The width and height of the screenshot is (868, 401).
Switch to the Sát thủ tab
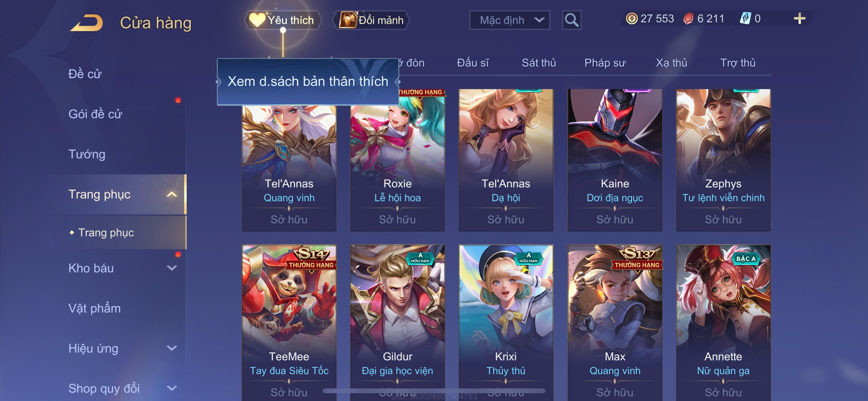(x=538, y=63)
